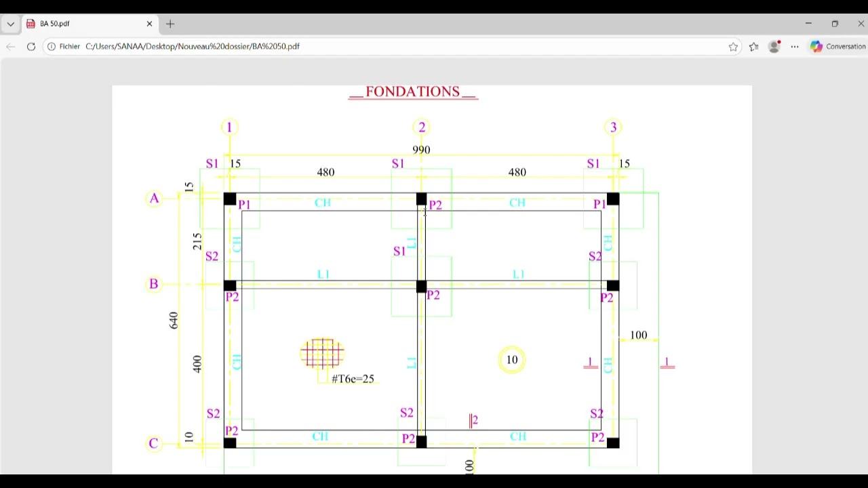
Task: Click the 990 overall dimension
Action: pos(421,150)
